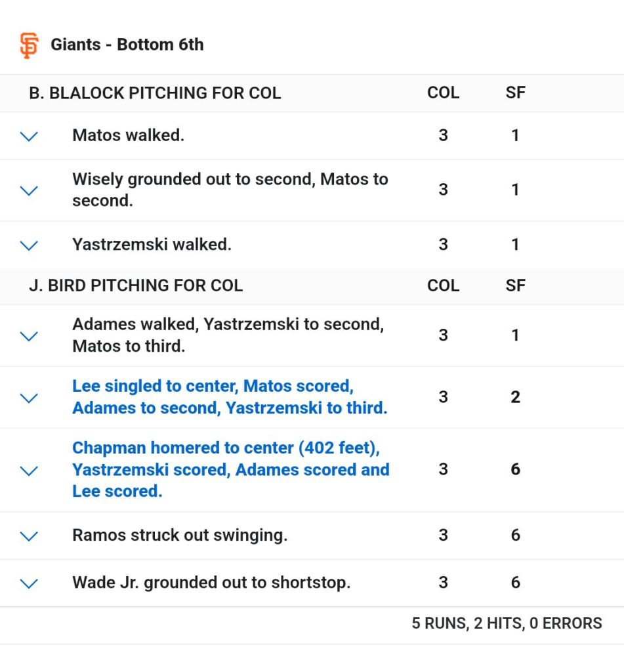The height and width of the screenshot is (672, 624).
Task: Click 'Ramos struck out swinging.' text
Action: coord(180,535)
